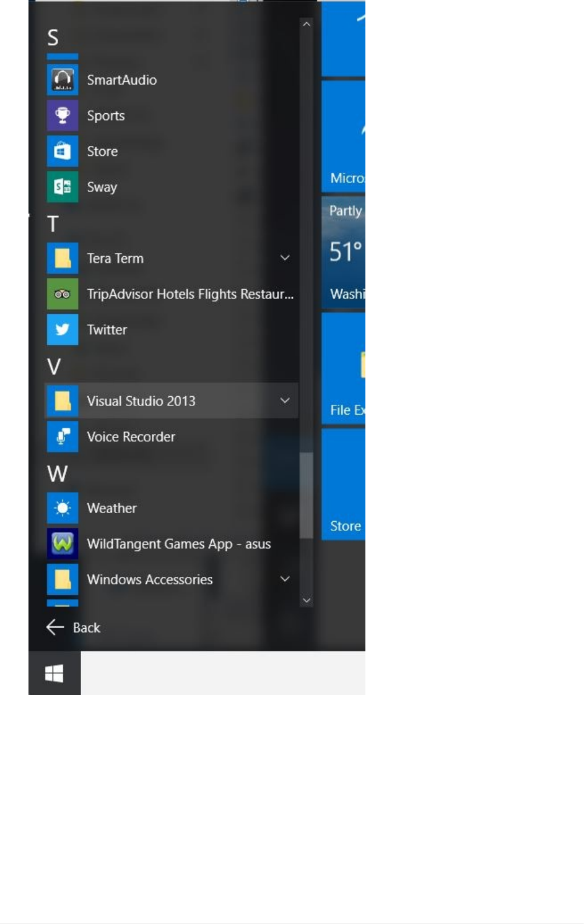Open WildTangent Games App - asus
This screenshot has width=584, height=924.
coord(179,544)
